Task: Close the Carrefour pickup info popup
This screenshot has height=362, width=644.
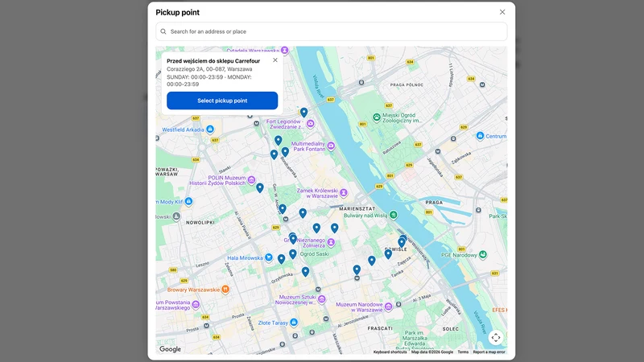Action: [275, 60]
